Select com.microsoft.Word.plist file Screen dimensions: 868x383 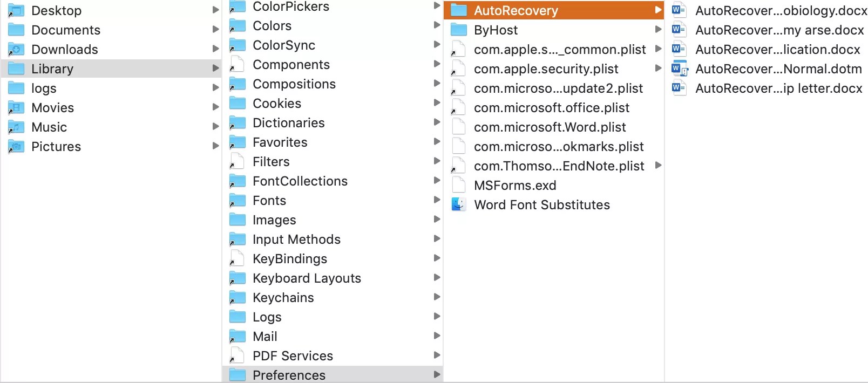(x=550, y=127)
